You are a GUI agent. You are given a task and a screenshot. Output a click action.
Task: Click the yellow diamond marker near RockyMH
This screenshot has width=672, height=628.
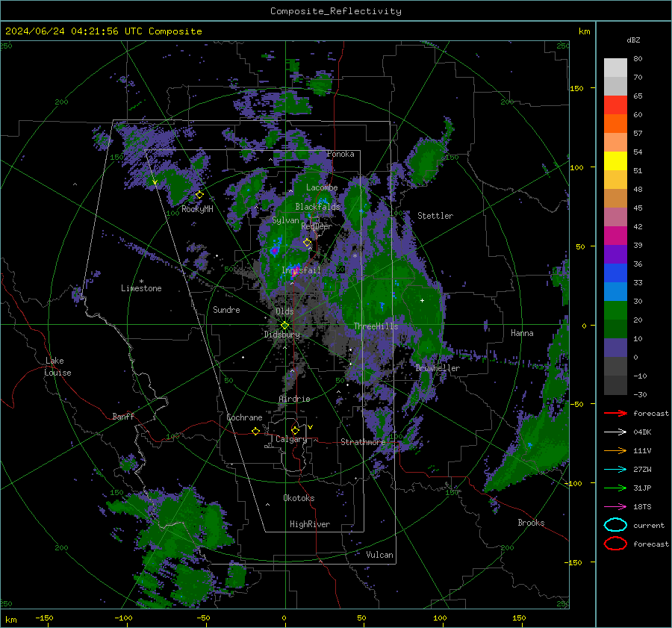click(x=199, y=195)
